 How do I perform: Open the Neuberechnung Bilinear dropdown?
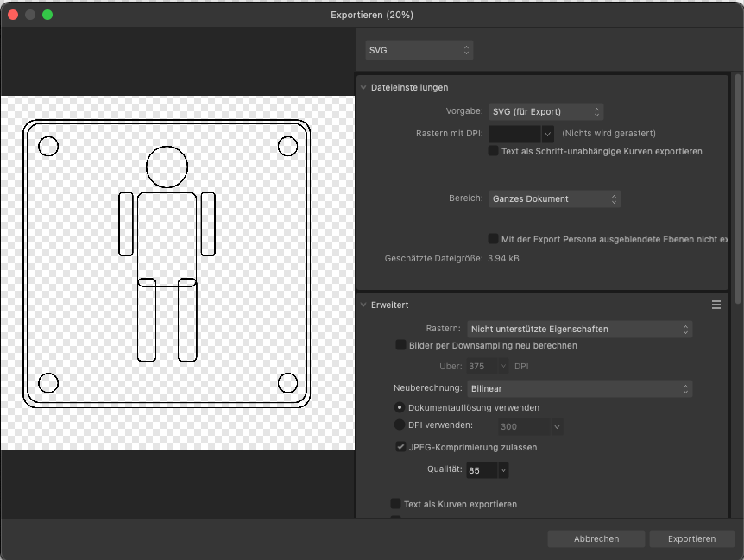[x=579, y=389]
